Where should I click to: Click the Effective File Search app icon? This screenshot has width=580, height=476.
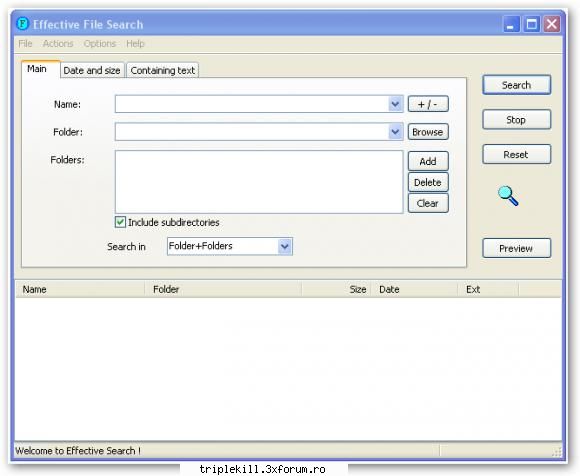coord(23,24)
